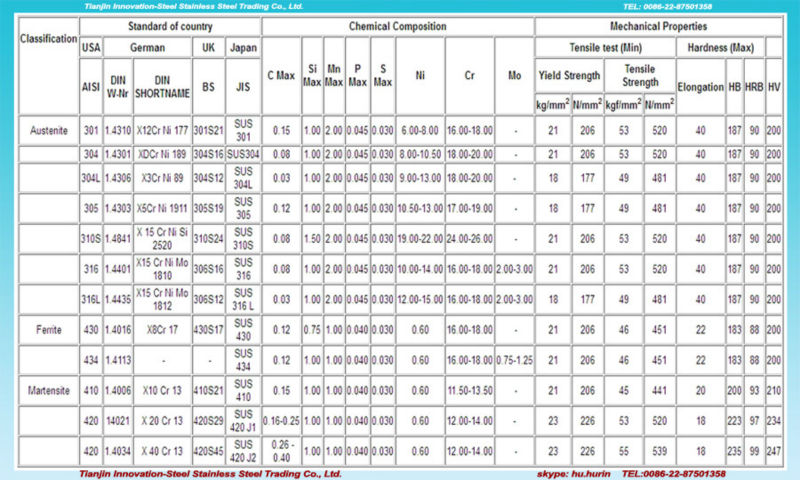Click the 'Mo' column header

coord(514,75)
